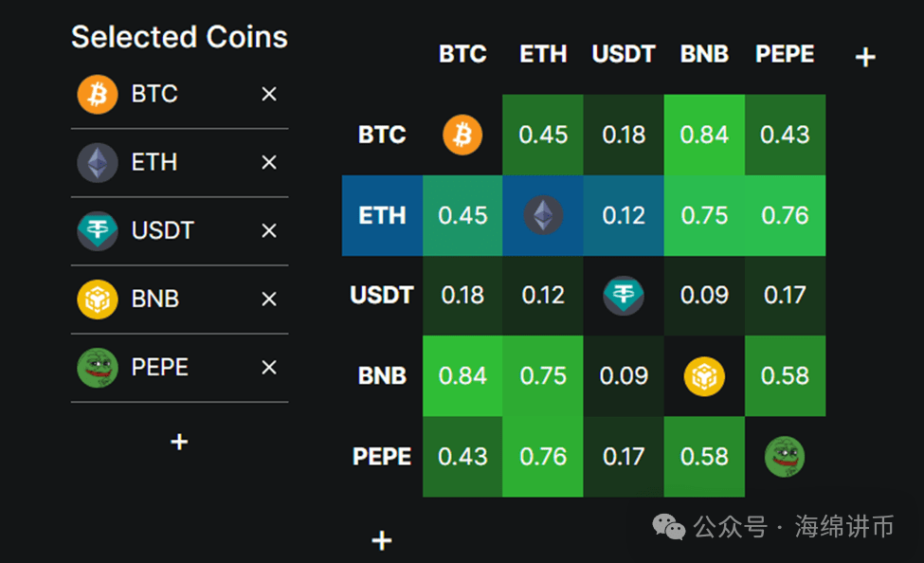
Task: Add a coin with plus below PEPE
Action: point(179,442)
